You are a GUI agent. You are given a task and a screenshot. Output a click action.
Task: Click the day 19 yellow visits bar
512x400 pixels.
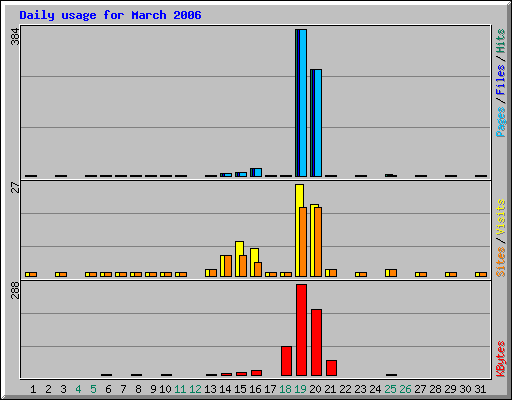click(298, 230)
